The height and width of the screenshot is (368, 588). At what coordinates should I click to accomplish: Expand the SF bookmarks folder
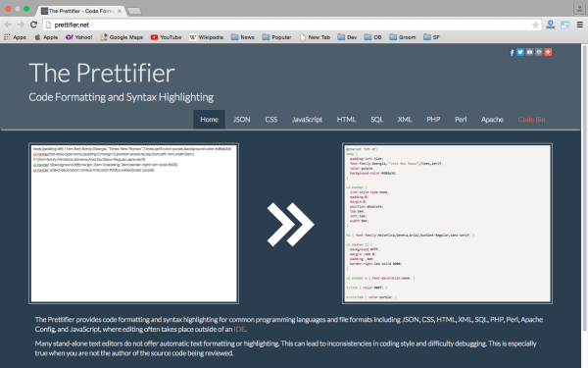coord(431,37)
